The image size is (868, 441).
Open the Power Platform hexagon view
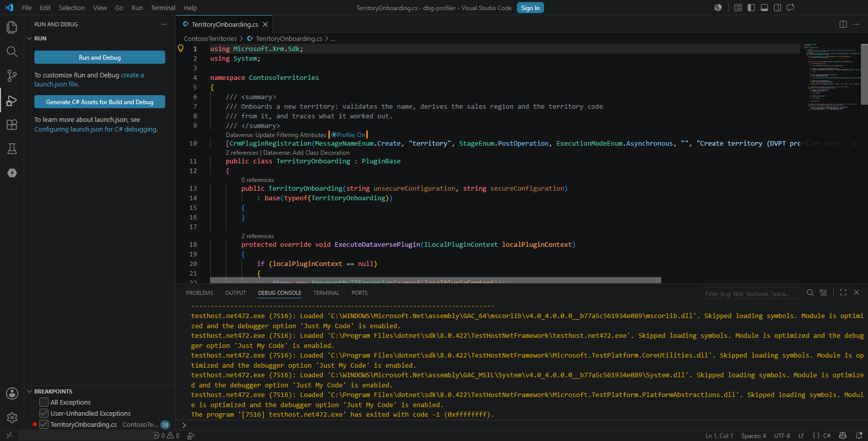tap(12, 173)
